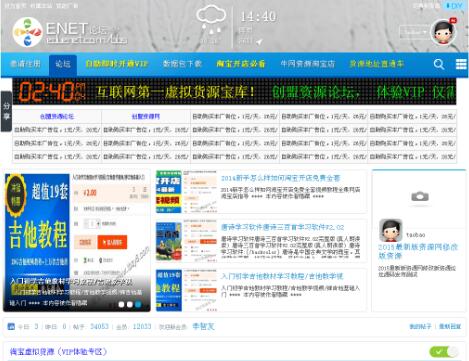Open the 货源地址直通车 navigation item
The height and width of the screenshot is (361, 469).
pos(377,64)
